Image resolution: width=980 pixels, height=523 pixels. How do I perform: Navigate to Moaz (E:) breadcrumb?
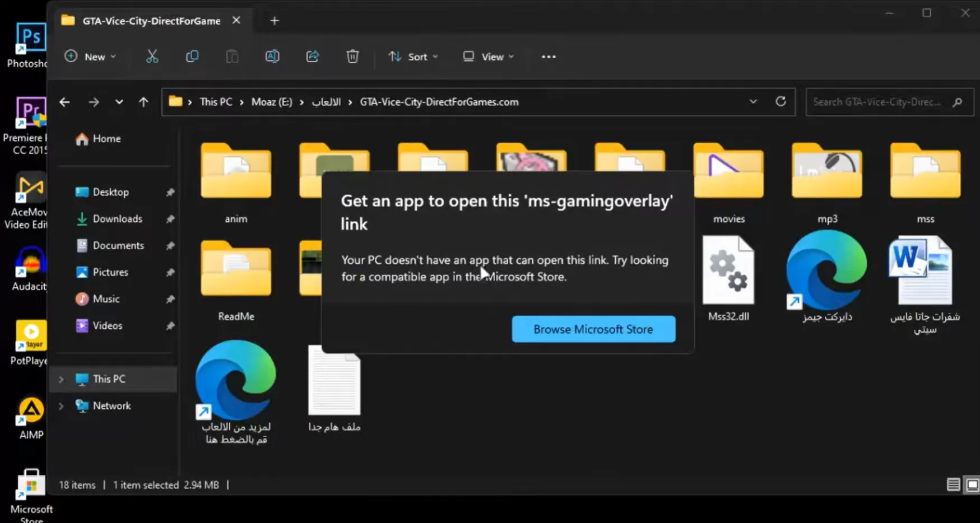(x=272, y=102)
